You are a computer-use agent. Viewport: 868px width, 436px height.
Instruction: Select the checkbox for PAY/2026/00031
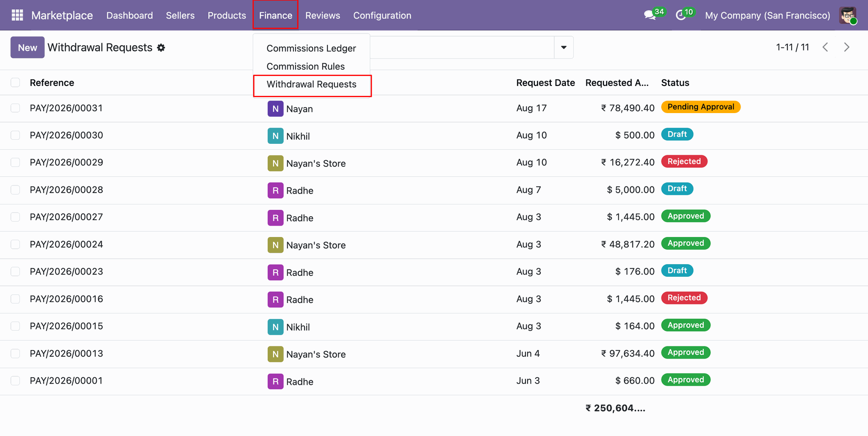[15, 108]
